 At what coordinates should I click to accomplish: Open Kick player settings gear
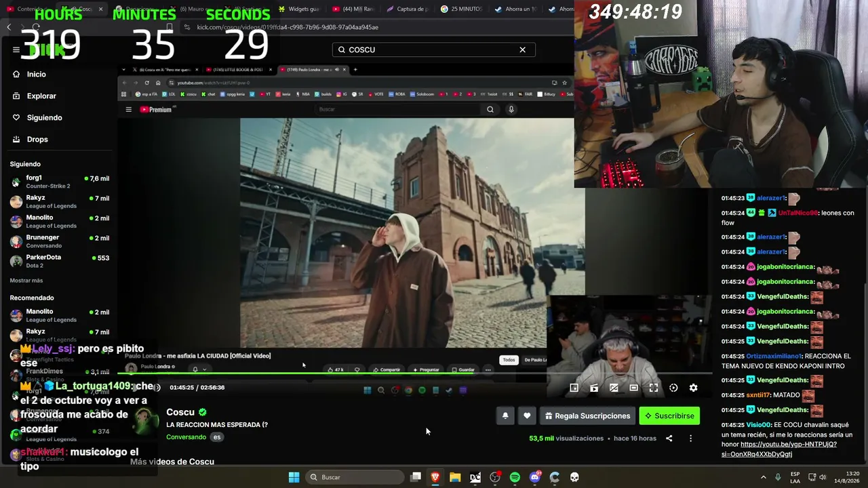(x=693, y=388)
